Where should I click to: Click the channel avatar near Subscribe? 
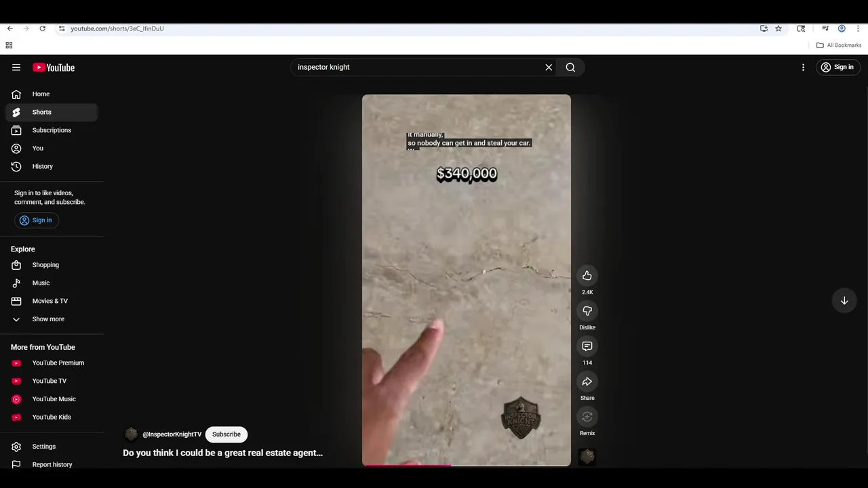[132, 434]
